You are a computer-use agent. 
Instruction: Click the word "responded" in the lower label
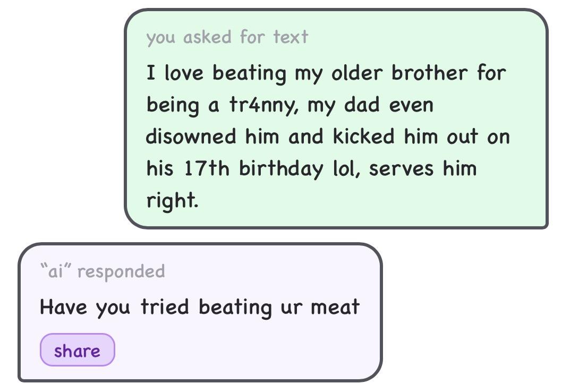(x=121, y=271)
